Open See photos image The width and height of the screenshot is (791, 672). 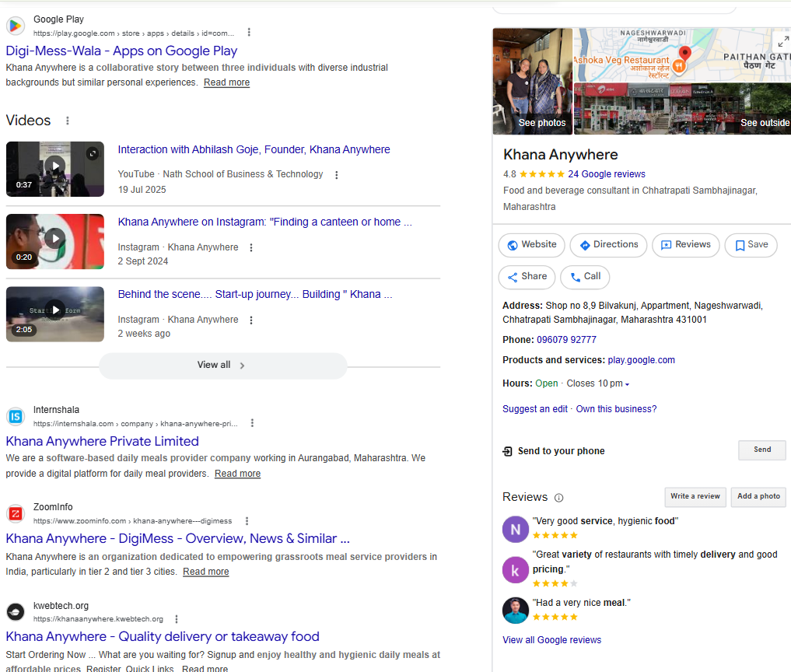tap(533, 81)
